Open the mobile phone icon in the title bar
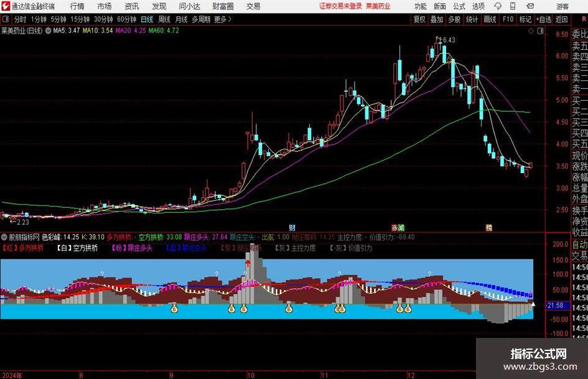The height and width of the screenshot is (379, 588). 513,6
